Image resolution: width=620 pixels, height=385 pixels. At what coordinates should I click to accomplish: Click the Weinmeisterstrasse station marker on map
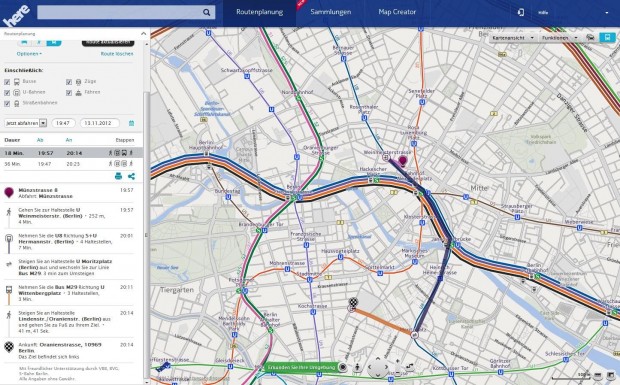tap(386, 158)
